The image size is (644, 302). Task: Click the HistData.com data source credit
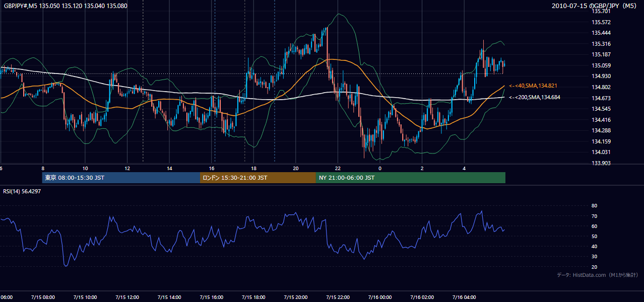coord(598,275)
